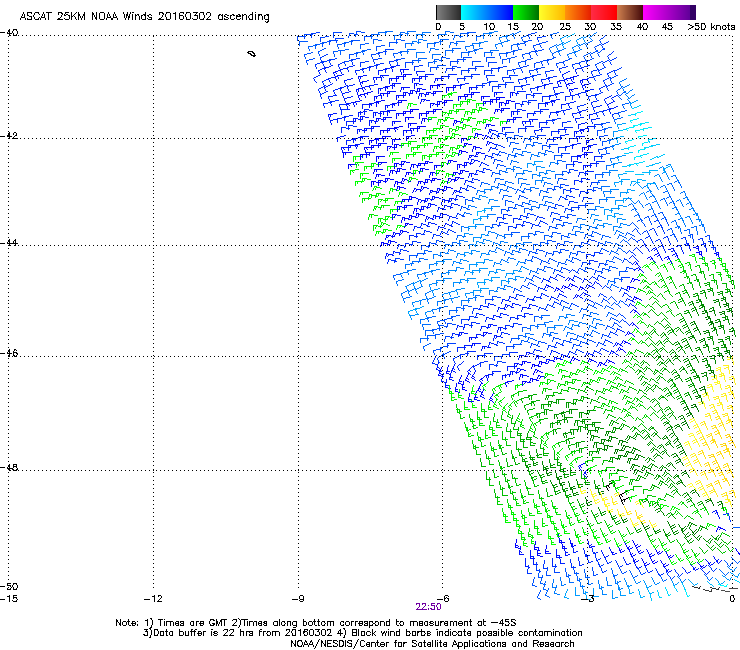
Task: Click the legend scale value '35'
Action: coord(616,27)
